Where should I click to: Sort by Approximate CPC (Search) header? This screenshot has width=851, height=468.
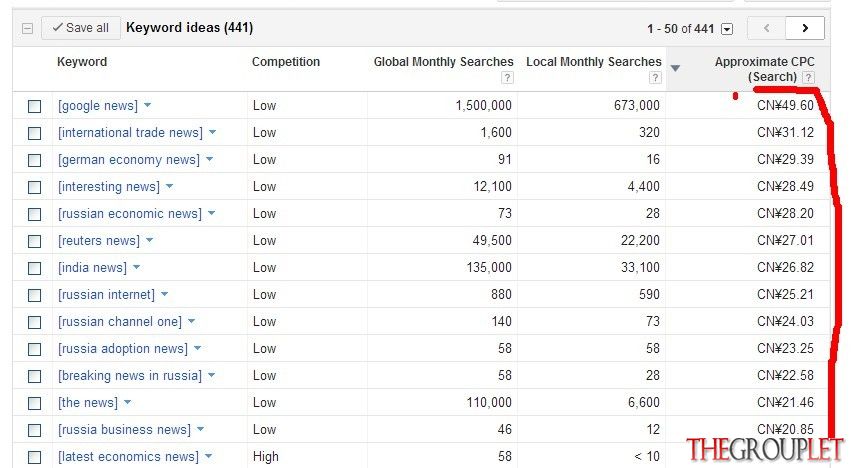tap(764, 69)
